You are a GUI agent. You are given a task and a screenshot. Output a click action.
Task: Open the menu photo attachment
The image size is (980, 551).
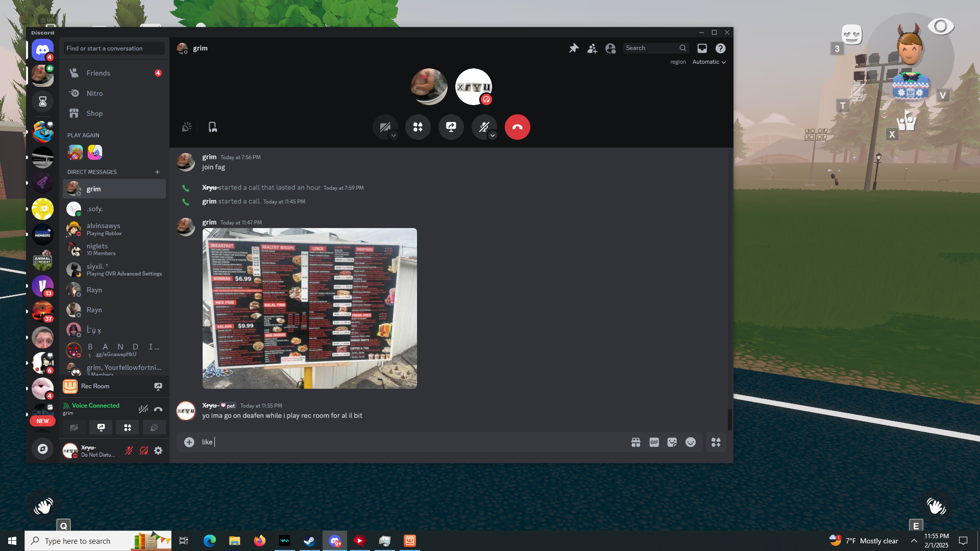click(309, 308)
